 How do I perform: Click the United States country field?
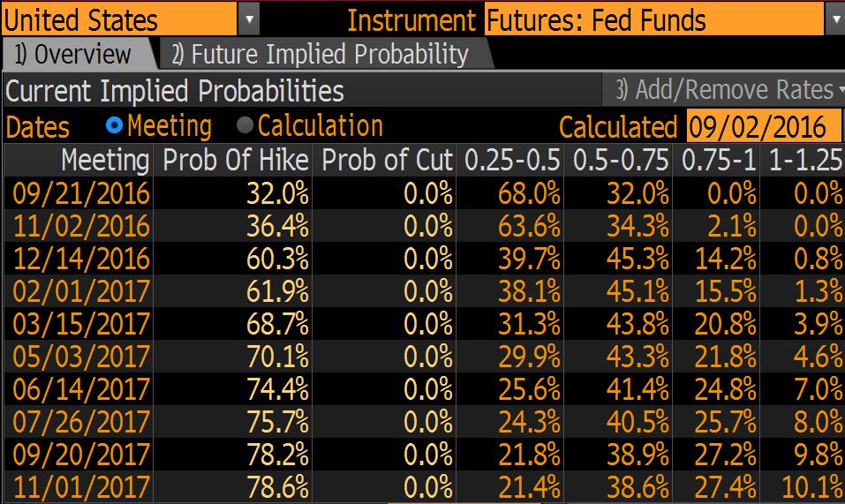[x=119, y=19]
